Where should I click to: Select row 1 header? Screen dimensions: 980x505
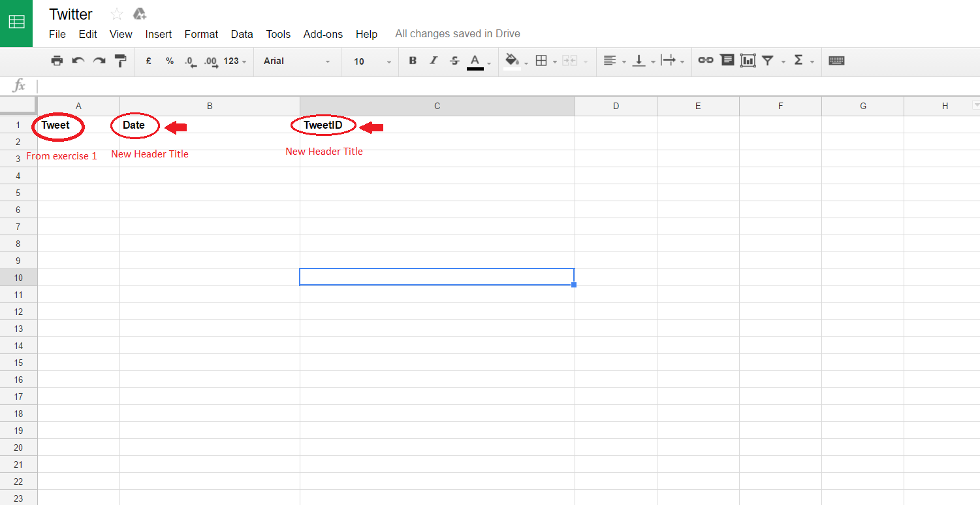(18, 125)
